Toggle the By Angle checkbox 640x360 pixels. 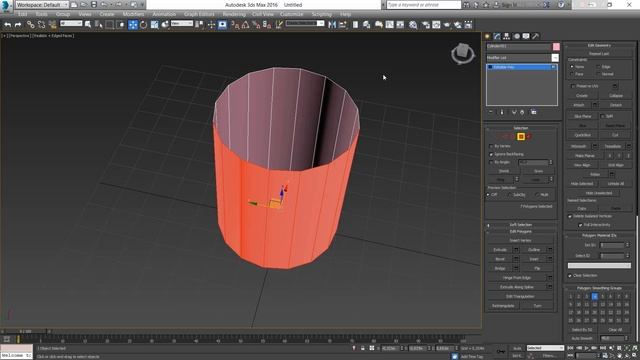tap(491, 162)
